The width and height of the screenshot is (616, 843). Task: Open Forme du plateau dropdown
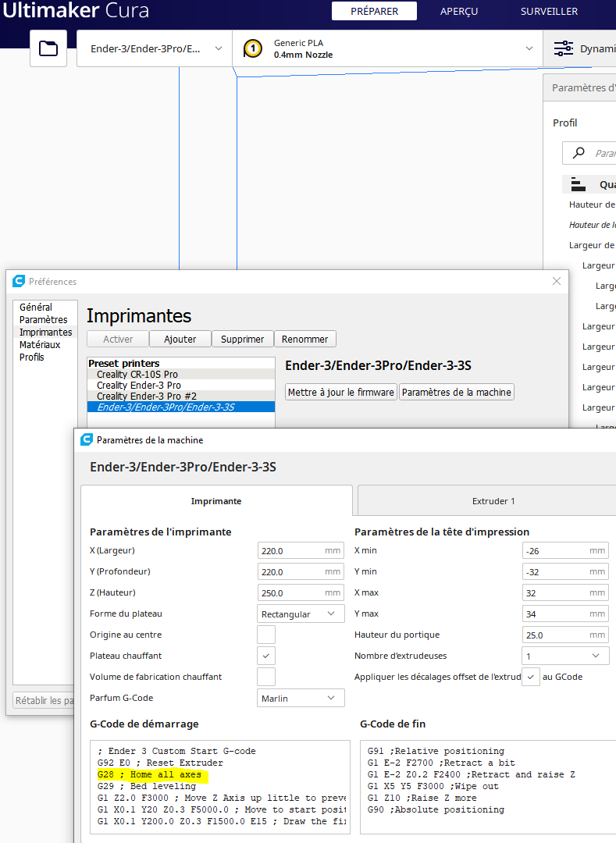301,614
